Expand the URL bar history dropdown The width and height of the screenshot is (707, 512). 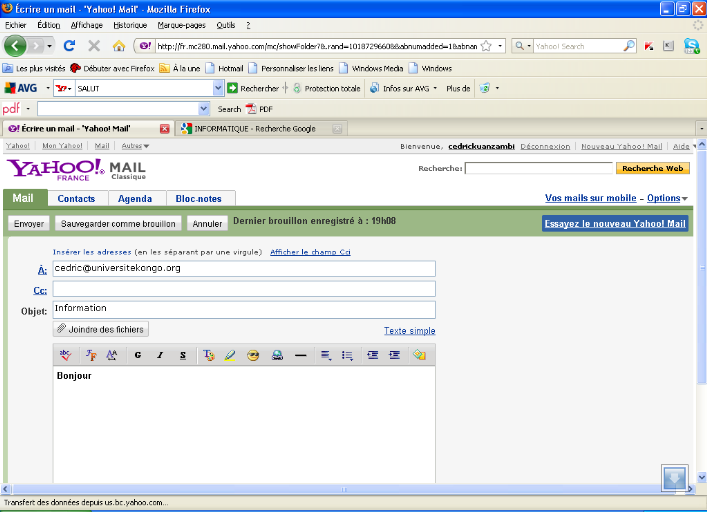point(500,46)
